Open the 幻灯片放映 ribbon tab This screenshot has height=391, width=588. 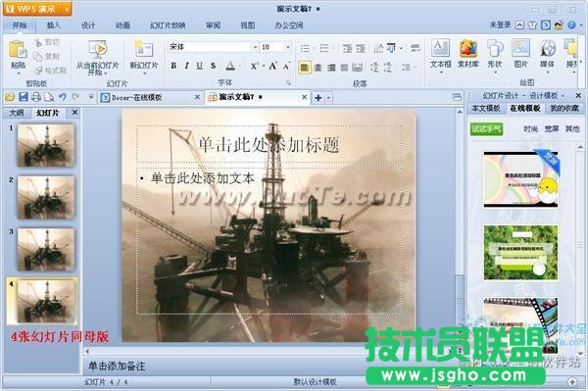click(x=168, y=25)
